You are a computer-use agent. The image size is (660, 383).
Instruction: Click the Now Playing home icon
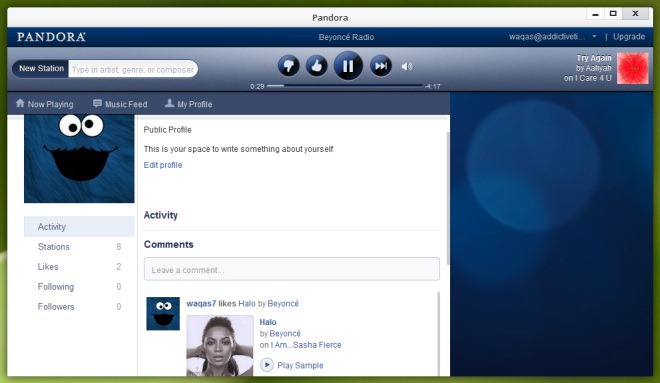pos(20,103)
